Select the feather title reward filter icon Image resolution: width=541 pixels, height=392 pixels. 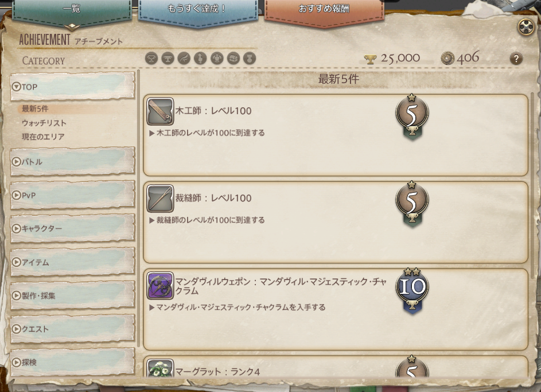pos(184,59)
